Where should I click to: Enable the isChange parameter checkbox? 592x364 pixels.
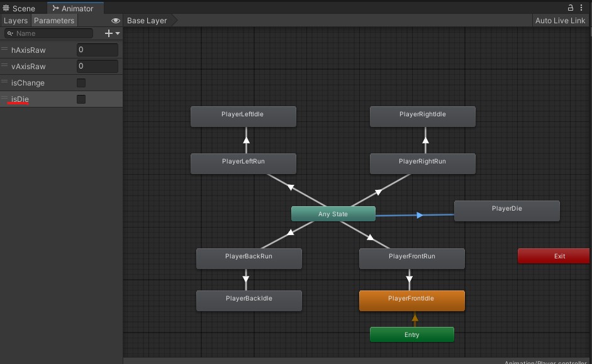(81, 82)
